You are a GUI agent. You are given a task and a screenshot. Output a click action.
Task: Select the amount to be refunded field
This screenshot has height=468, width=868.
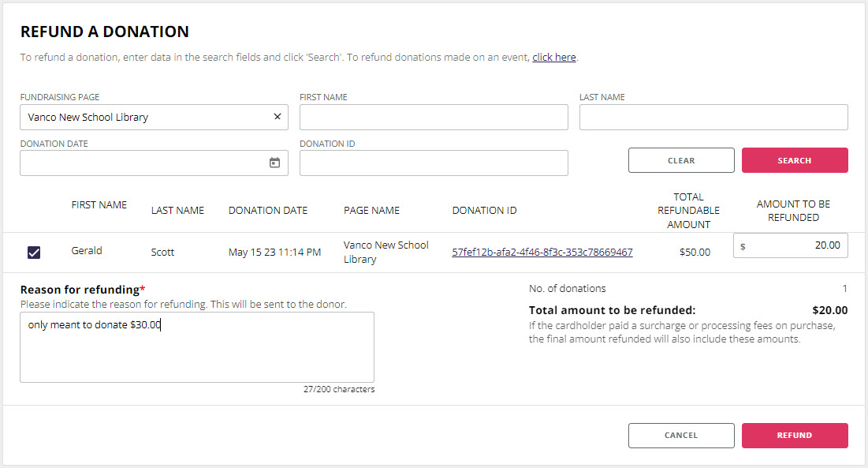(796, 245)
